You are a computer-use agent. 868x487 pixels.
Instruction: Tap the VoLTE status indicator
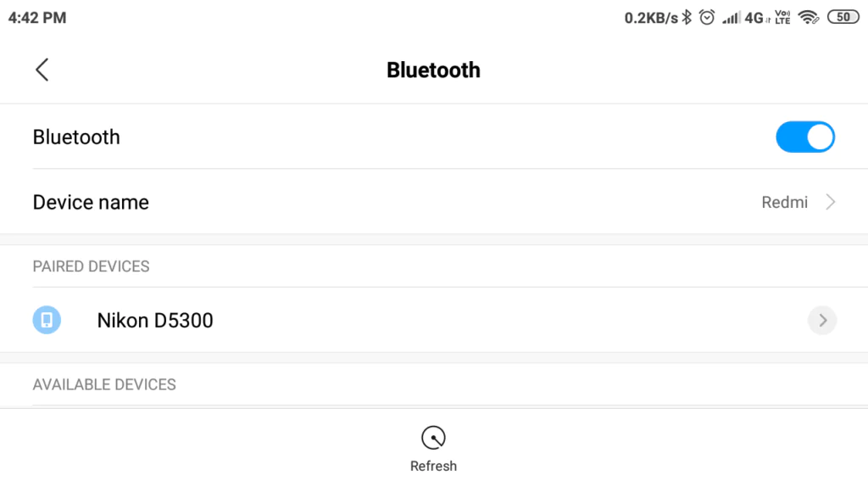(782, 18)
